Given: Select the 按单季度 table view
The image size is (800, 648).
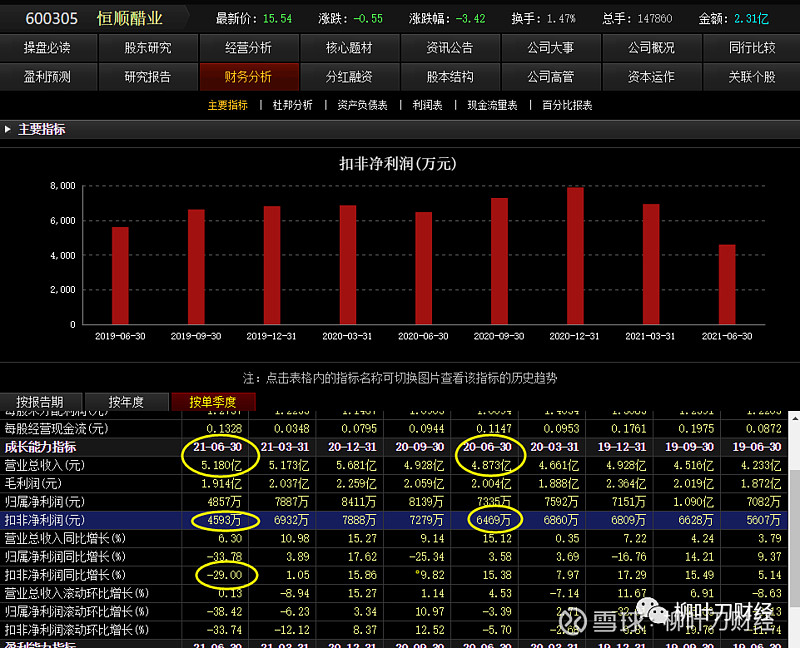Looking at the screenshot, I should pos(213,402).
